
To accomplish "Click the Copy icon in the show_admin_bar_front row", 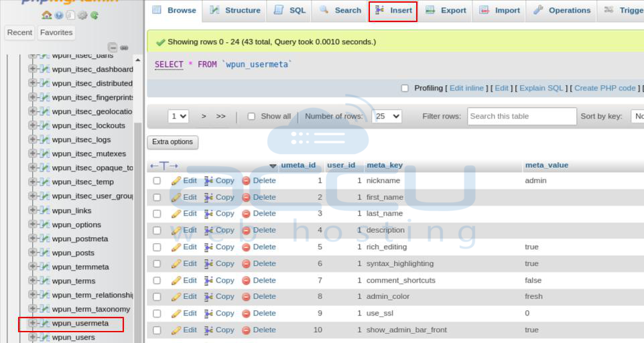I will point(208,330).
